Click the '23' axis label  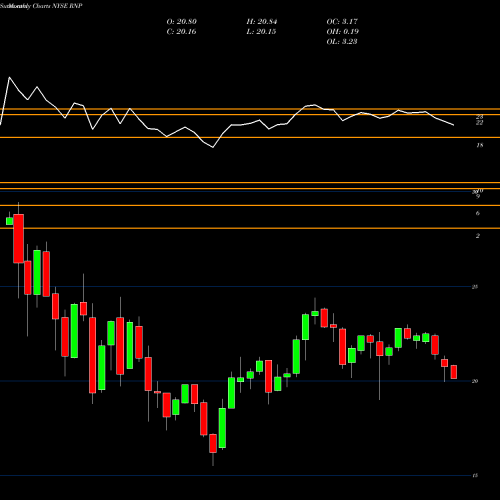click(479, 117)
